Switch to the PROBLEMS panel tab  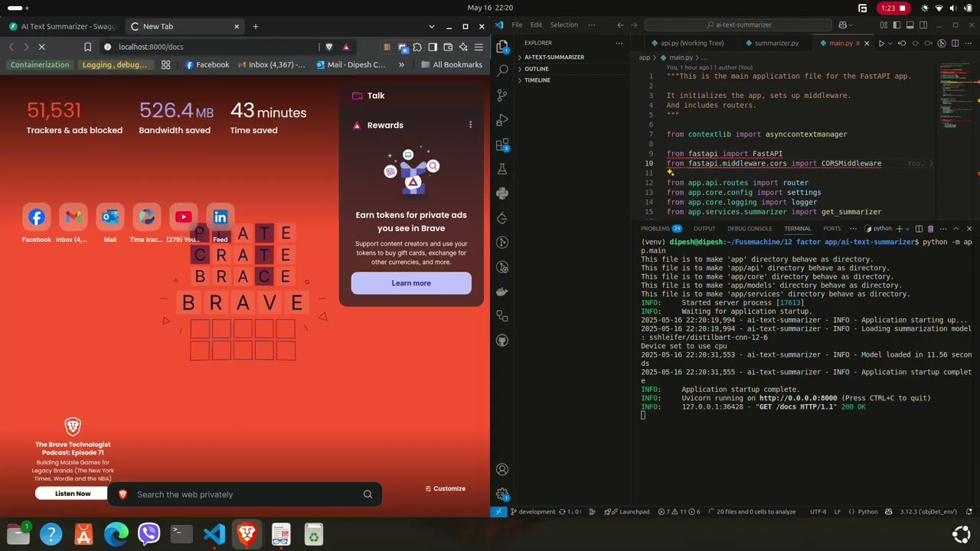coord(661,228)
